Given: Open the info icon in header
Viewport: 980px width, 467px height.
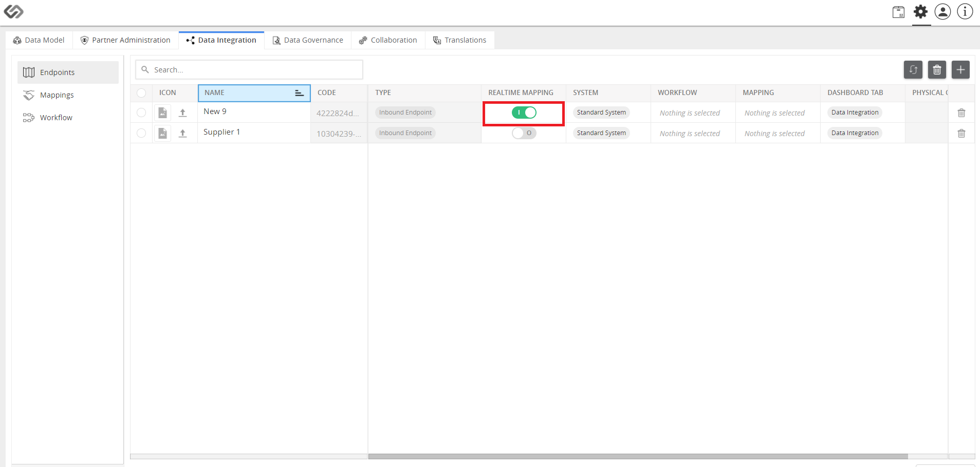Looking at the screenshot, I should tap(965, 11).
